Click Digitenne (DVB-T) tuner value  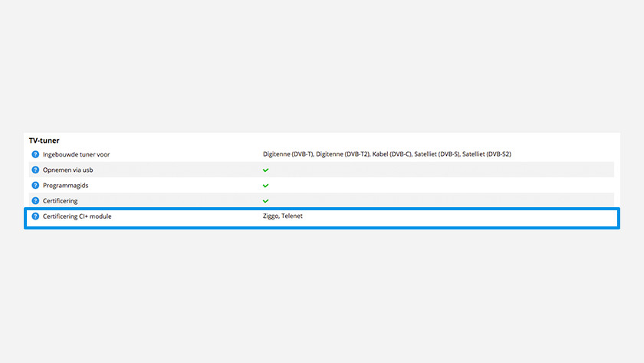287,154
